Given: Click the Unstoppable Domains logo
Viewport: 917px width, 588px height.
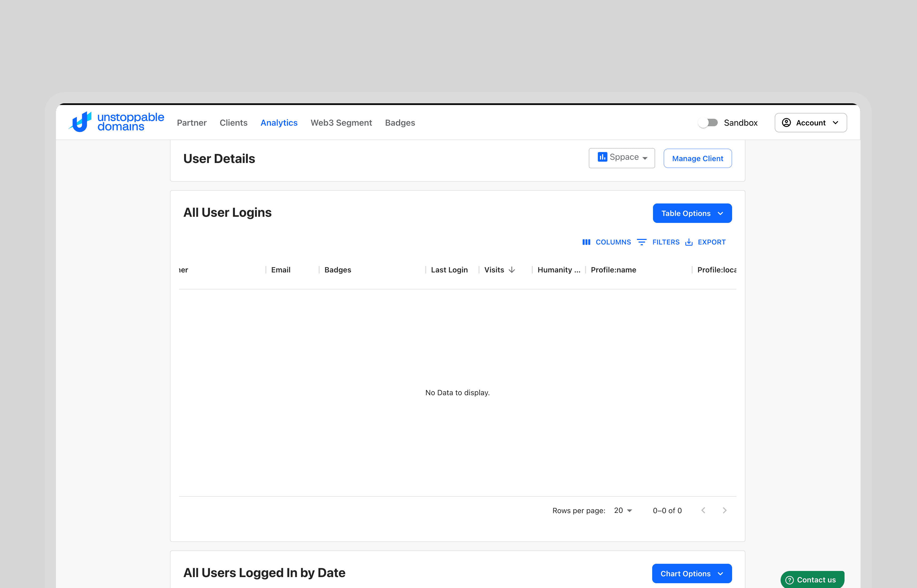Looking at the screenshot, I should 116,122.
